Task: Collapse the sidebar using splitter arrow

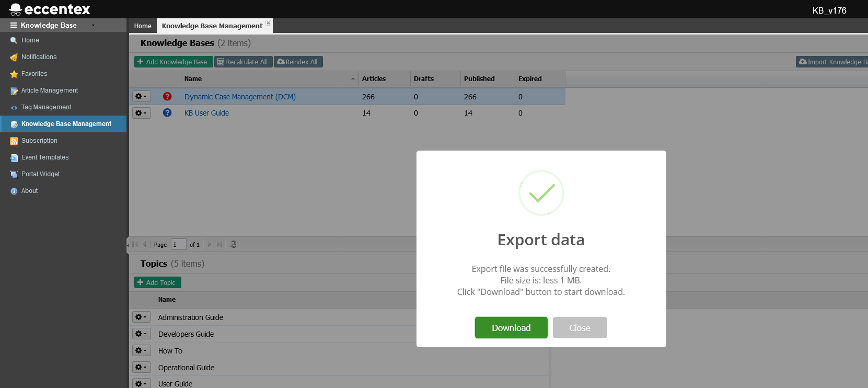Action: tap(128, 244)
